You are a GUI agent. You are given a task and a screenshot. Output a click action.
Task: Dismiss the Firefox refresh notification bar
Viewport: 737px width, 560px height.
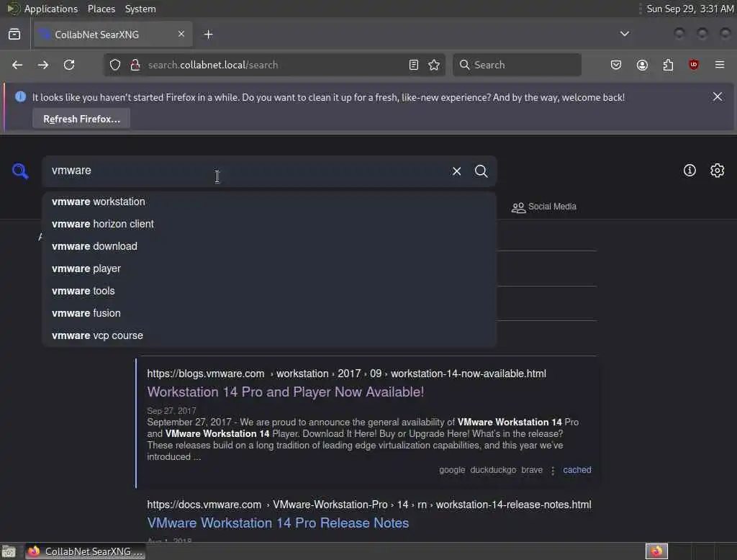pyautogui.click(x=718, y=97)
